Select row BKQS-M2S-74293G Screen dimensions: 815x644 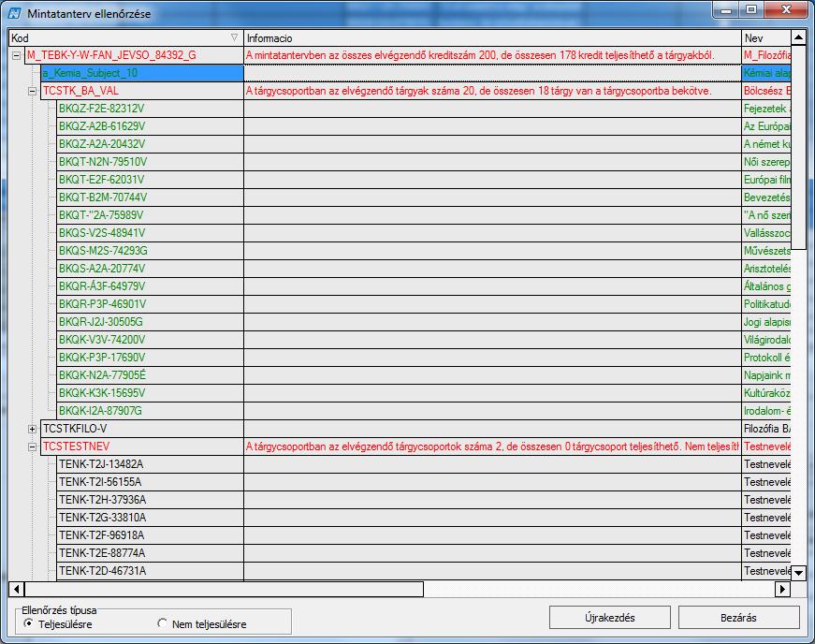[150, 251]
